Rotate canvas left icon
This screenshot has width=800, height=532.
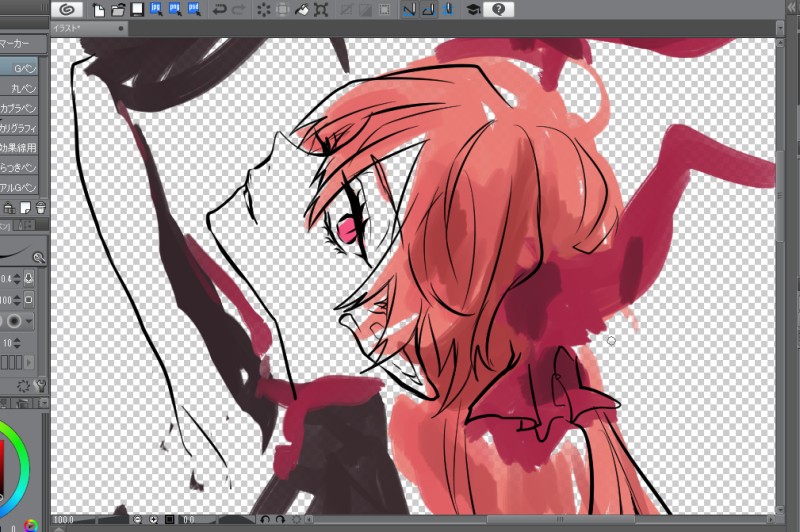point(265,520)
